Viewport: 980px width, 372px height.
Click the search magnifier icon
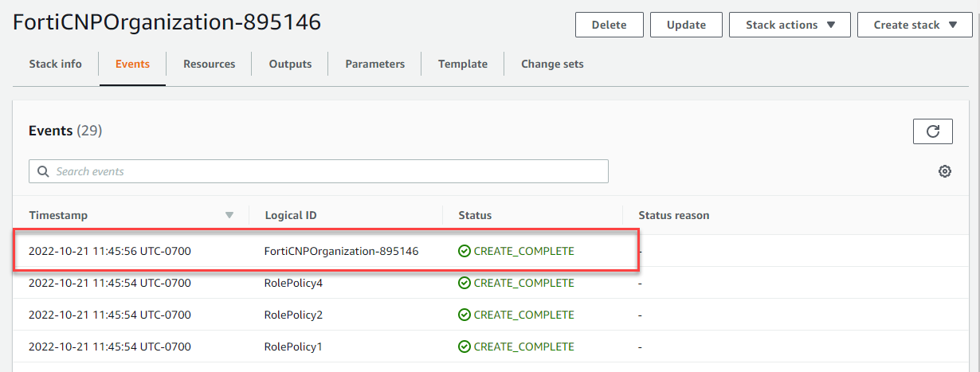pos(42,171)
